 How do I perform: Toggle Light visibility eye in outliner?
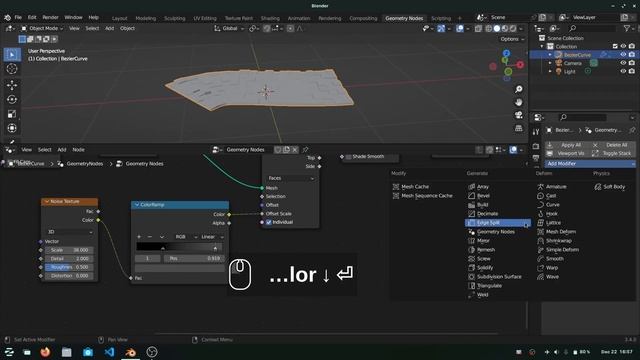point(623,71)
